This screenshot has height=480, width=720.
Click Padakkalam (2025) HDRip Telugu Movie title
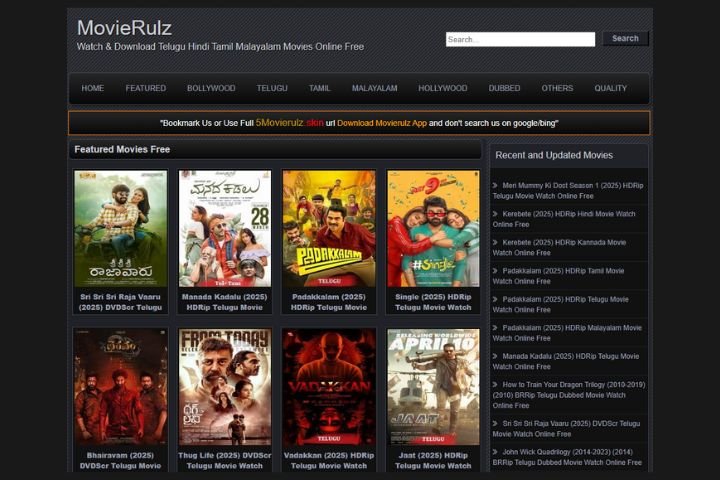click(x=329, y=302)
